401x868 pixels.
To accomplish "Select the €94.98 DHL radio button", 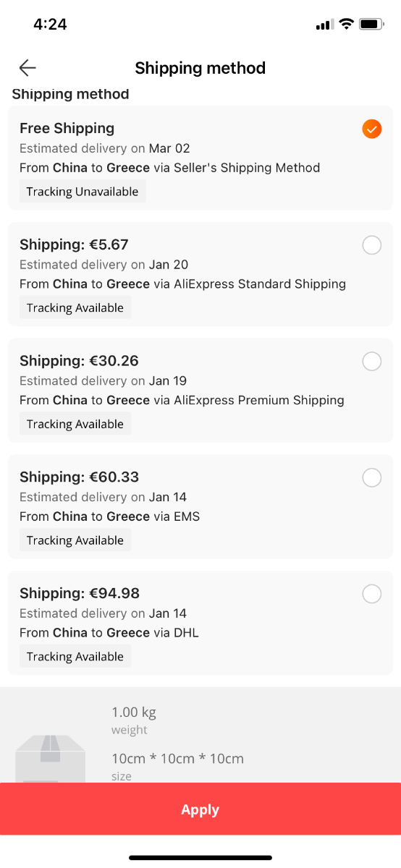I will [371, 594].
